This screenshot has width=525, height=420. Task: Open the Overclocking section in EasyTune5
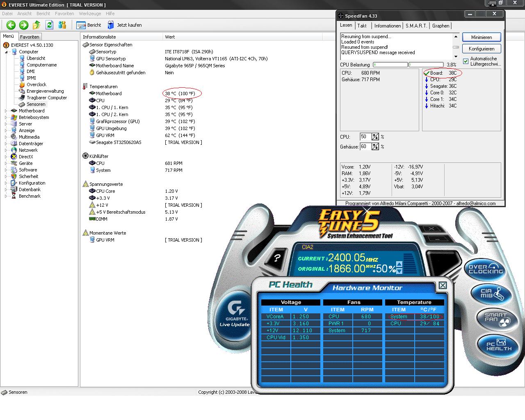pos(486,269)
